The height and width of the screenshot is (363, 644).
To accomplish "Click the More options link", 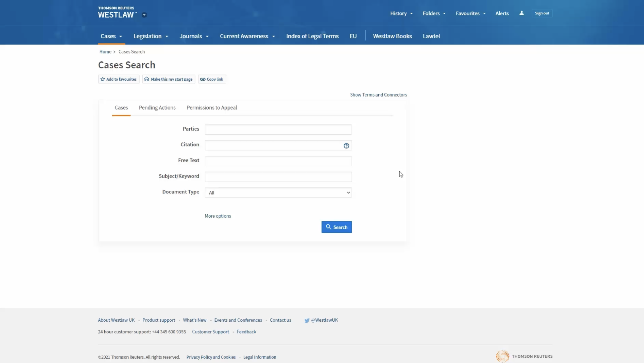I will (218, 216).
